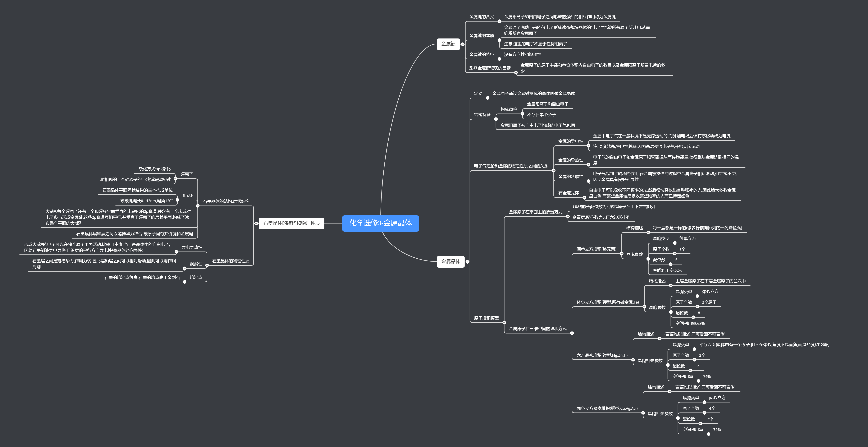The width and height of the screenshot is (868, 447).
Task: Collapse 体心立方堆积 branch toggle
Action: (644, 307)
